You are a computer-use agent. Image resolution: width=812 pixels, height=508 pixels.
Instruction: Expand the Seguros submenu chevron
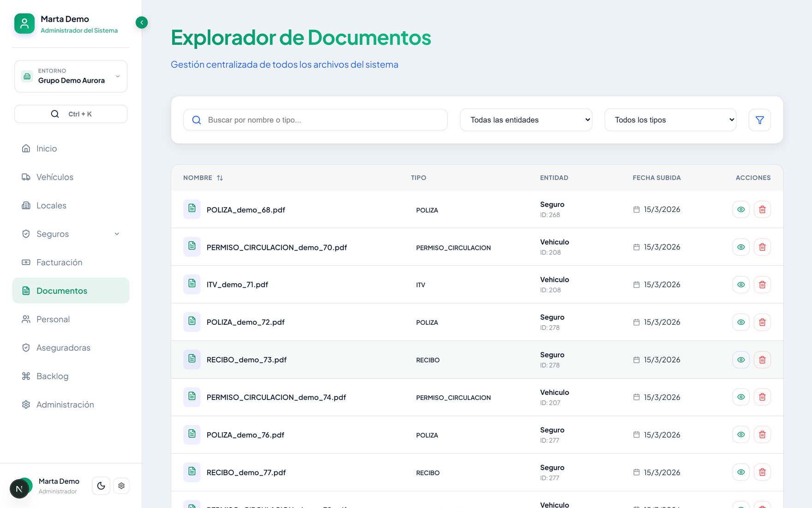tap(117, 234)
